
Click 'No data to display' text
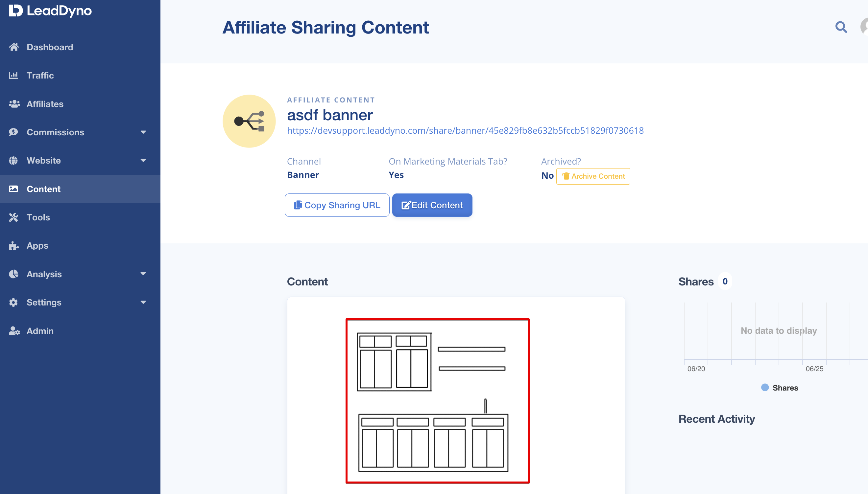pos(779,330)
